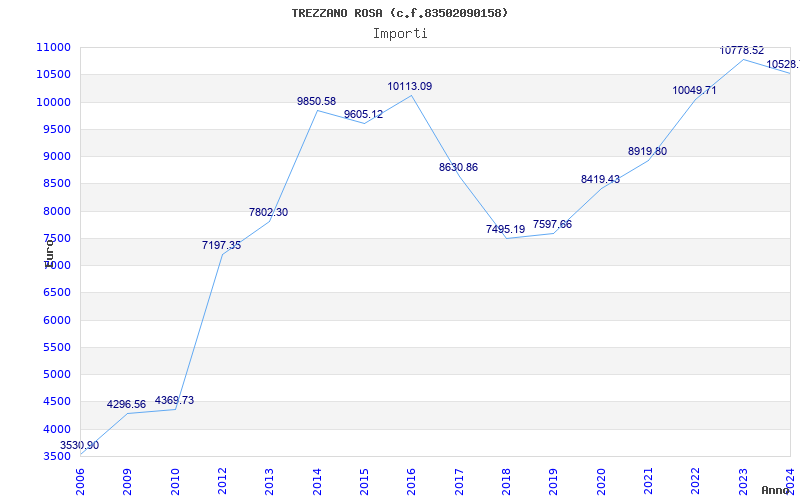Click the y-axis value 8500
Image resolution: width=800 pixels, height=500 pixels.
tap(57, 184)
